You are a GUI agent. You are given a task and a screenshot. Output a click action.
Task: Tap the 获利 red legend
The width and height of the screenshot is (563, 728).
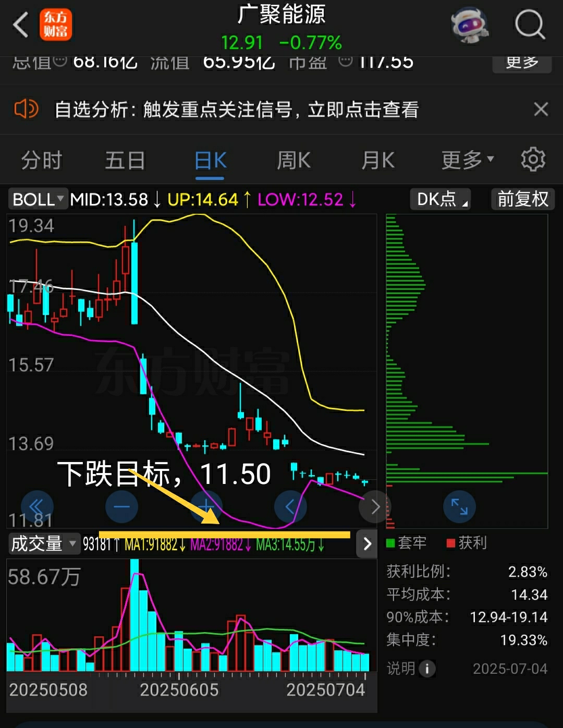click(467, 543)
